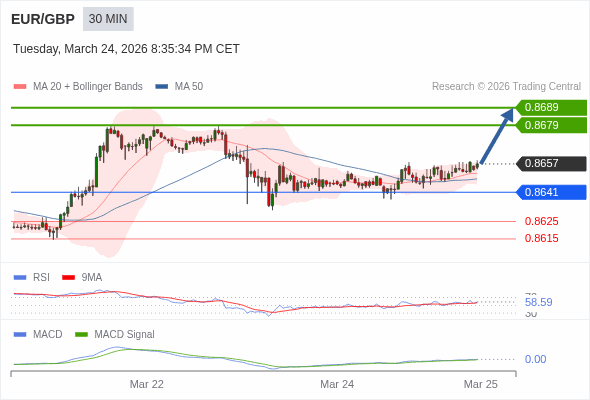The width and height of the screenshot is (590, 400).
Task: Click the 'MACD' legend label
Action: tap(48, 335)
